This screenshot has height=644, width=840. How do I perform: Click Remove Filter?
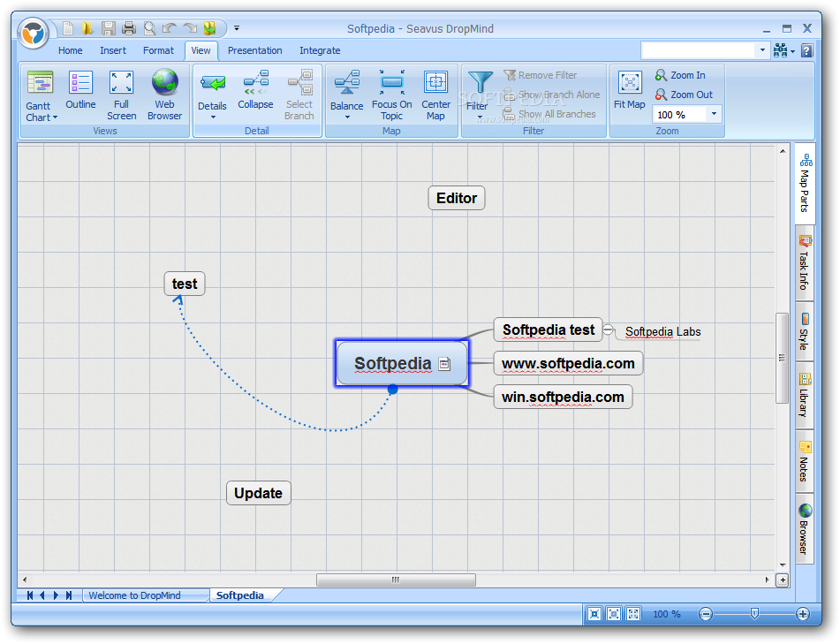[540, 75]
